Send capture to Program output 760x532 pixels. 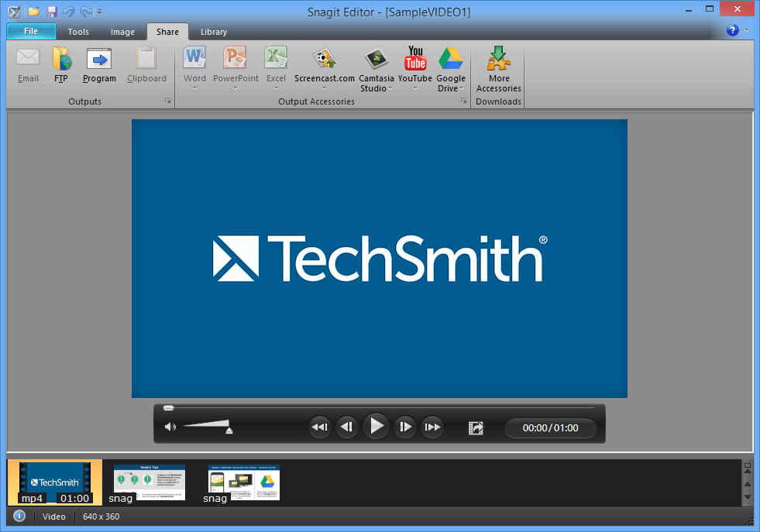pos(99,60)
